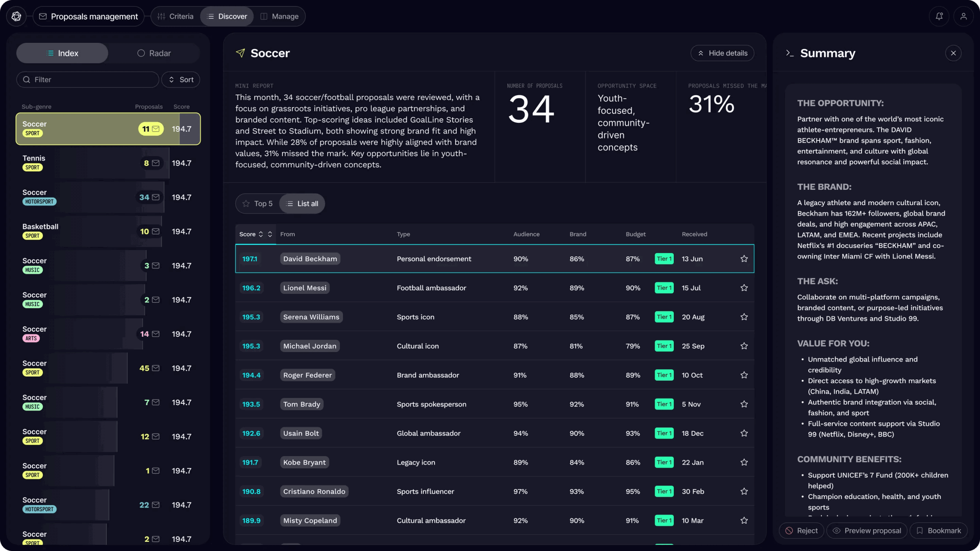Screen dimensions: 980x551
Task: Switch to the Criteria tab
Action: [x=175, y=16]
